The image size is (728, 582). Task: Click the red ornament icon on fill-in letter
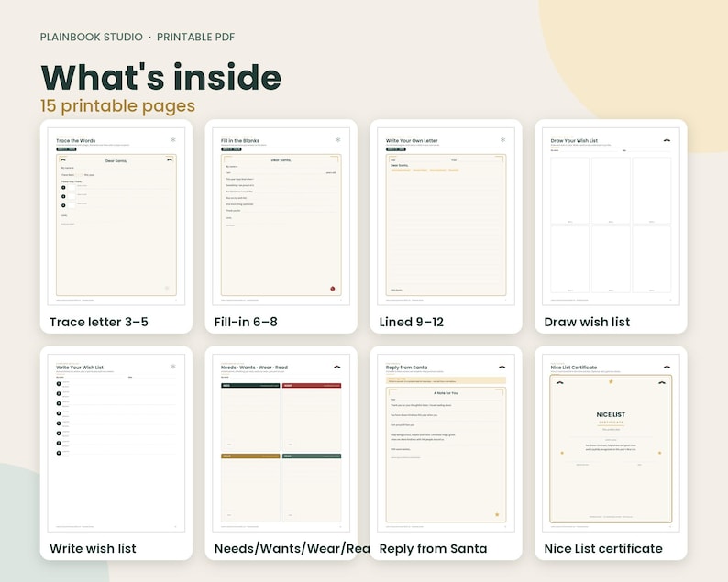tap(333, 289)
